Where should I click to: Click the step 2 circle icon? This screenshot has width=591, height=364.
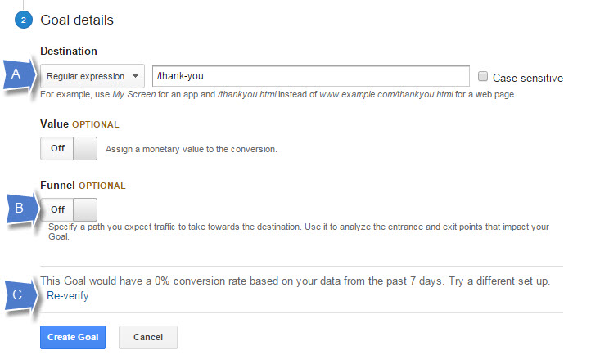click(x=23, y=20)
